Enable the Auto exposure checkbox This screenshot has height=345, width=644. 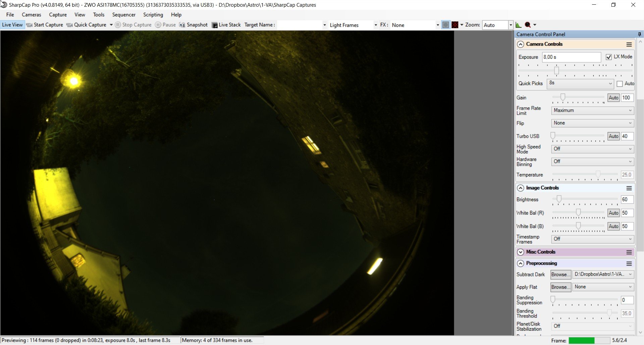[620, 84]
